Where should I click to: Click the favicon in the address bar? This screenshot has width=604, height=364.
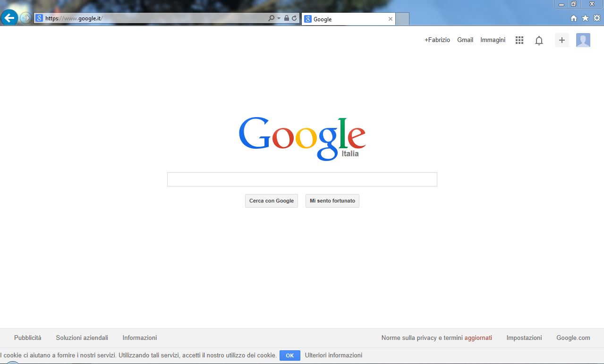coord(39,18)
